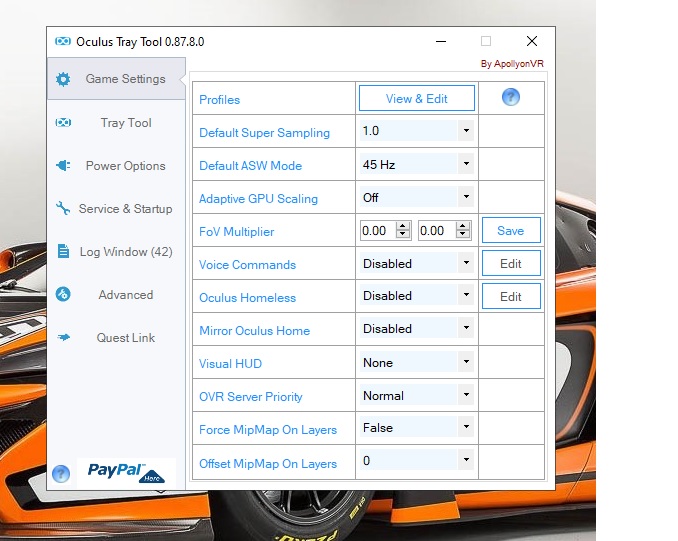Show the Log Window (42) tab

116,252
